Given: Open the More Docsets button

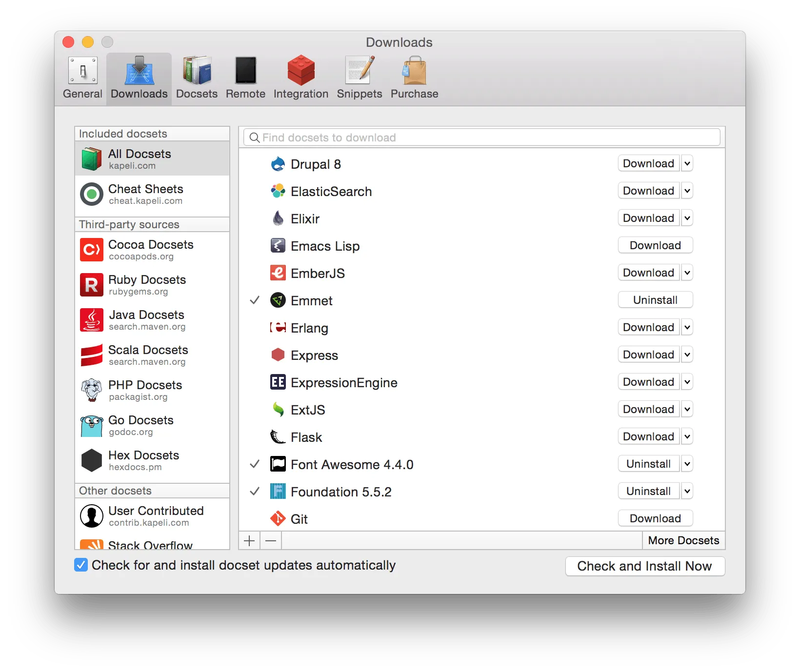Looking at the screenshot, I should coord(683,540).
